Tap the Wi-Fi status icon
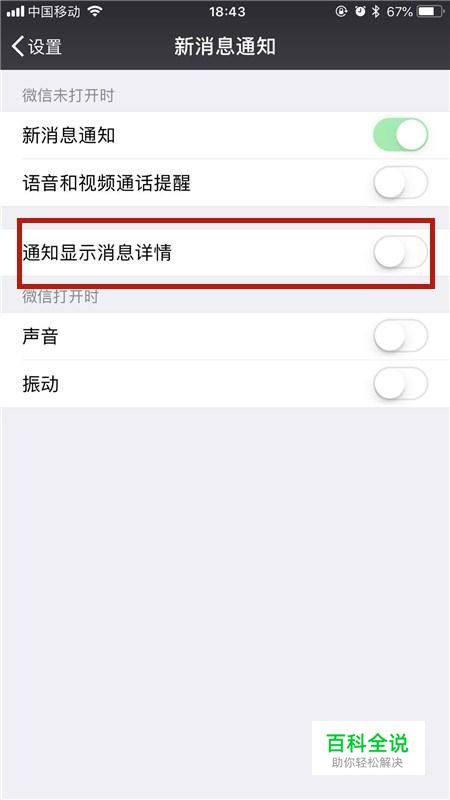The height and width of the screenshot is (800, 450). coord(94,11)
